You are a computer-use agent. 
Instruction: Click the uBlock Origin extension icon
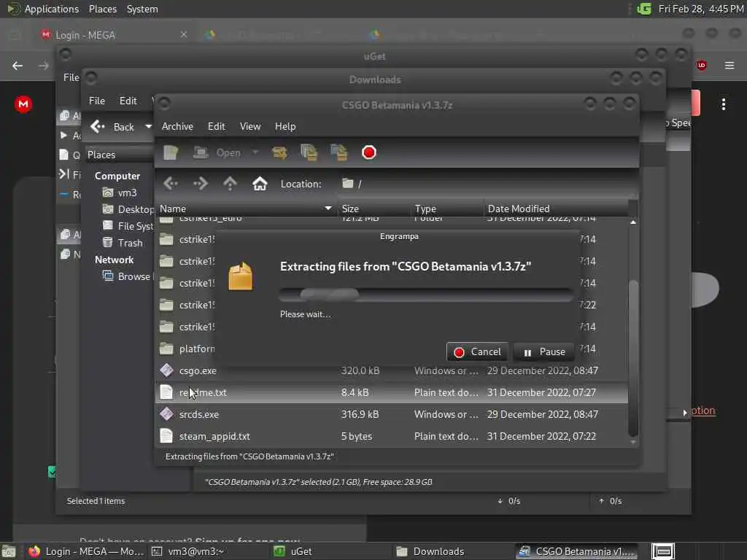[x=701, y=65]
